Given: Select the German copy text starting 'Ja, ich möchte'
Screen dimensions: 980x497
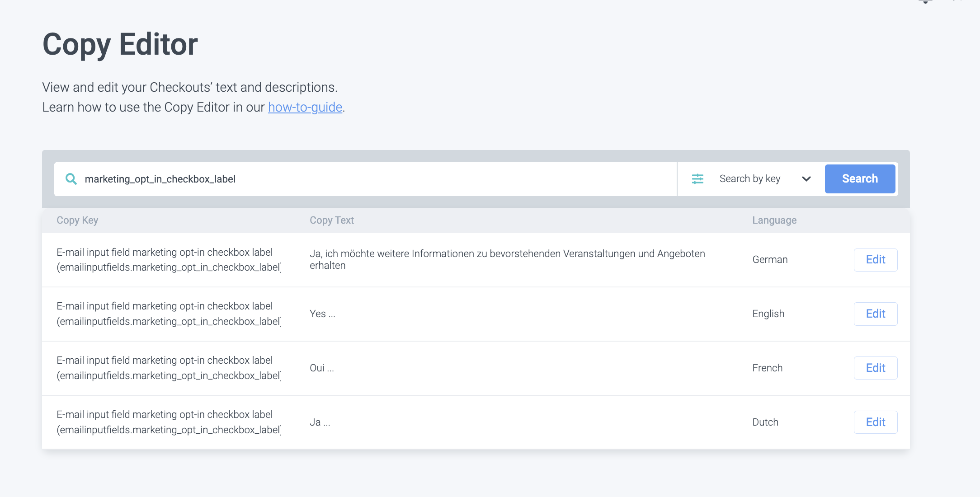Looking at the screenshot, I should (506, 259).
